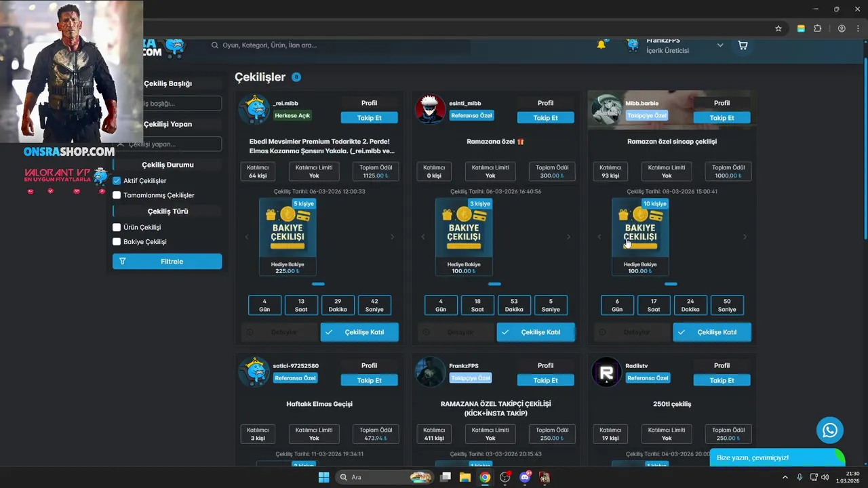
Task: Click the FrankzFPS account avatar in header
Action: point(633,45)
